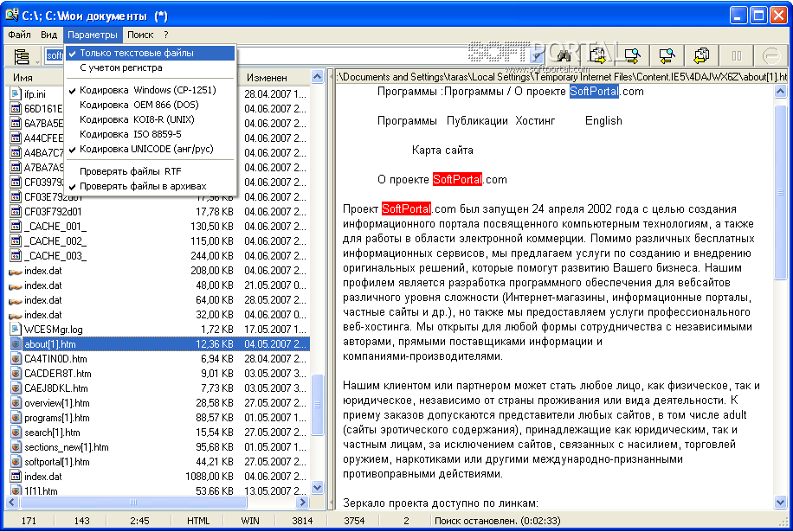This screenshot has height=532, width=793.
Task: Enable 'Проверять файлы RTF' option
Action: click(x=151, y=171)
